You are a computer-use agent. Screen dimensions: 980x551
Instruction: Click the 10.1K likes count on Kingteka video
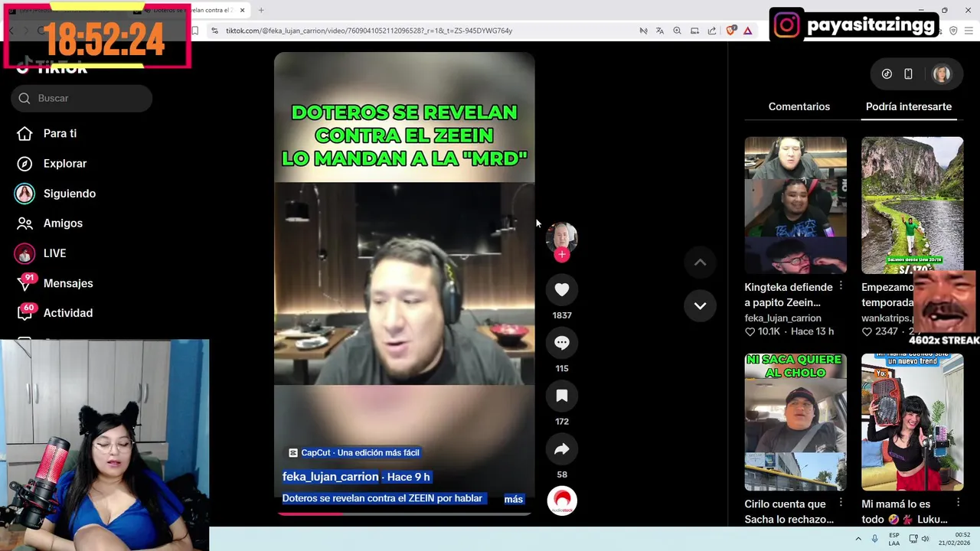[x=763, y=331]
